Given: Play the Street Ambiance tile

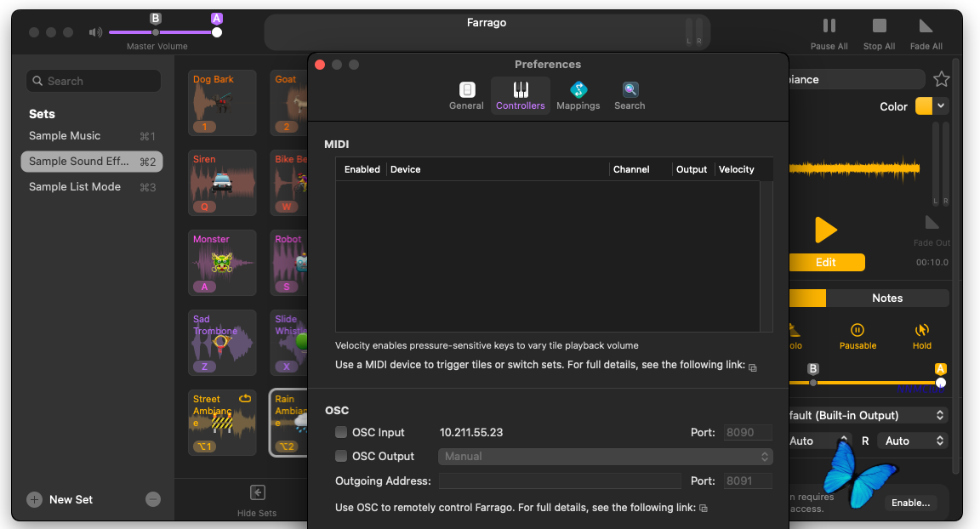Looking at the screenshot, I should [x=222, y=422].
